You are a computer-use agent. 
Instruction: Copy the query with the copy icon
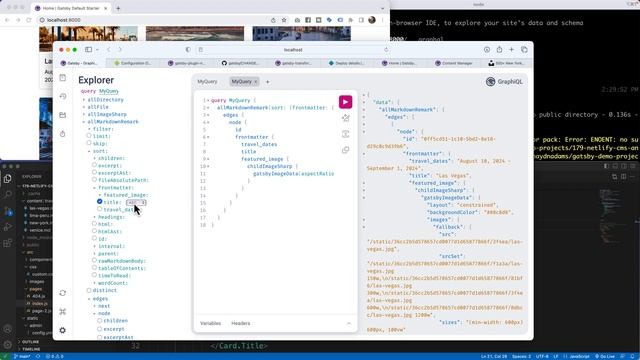[346, 150]
